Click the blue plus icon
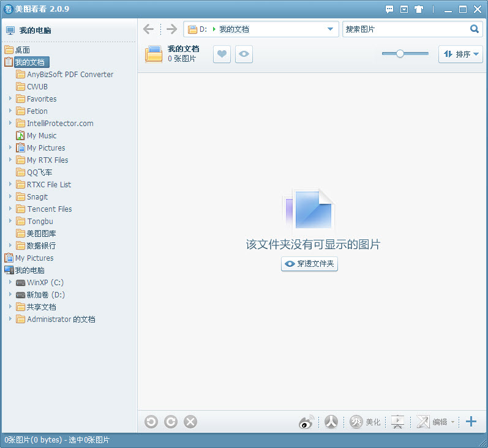This screenshot has height=448, width=488. [471, 421]
